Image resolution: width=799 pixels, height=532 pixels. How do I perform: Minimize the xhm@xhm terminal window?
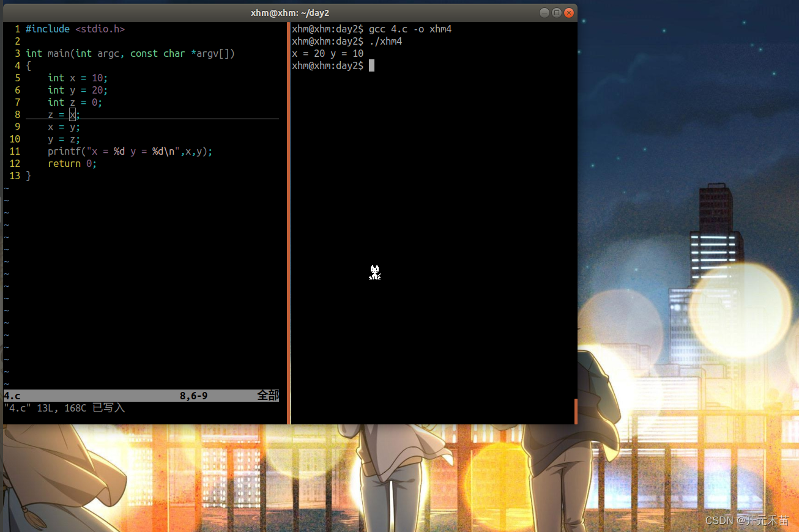pos(544,13)
